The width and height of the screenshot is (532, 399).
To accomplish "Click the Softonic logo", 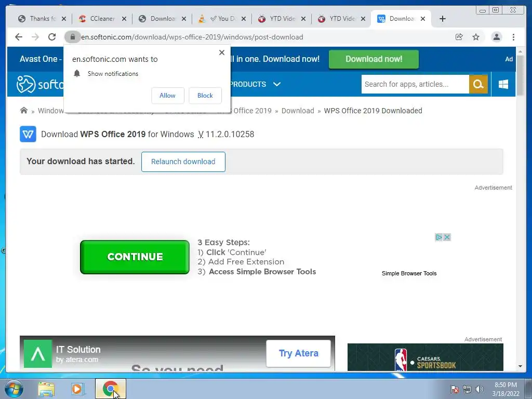I will click(40, 84).
